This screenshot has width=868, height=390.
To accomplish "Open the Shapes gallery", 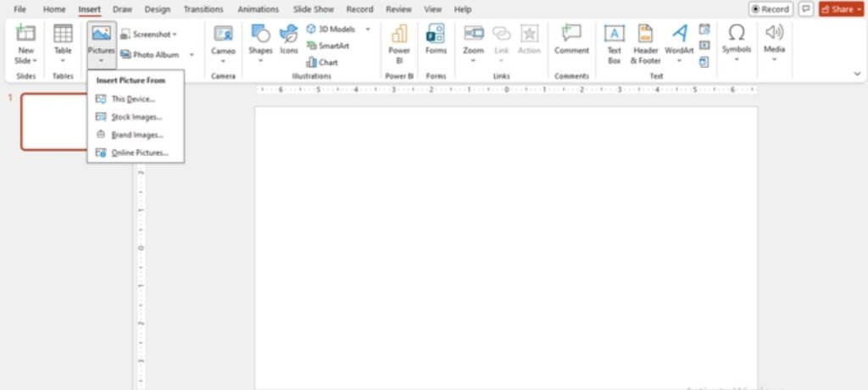I will [x=260, y=34].
